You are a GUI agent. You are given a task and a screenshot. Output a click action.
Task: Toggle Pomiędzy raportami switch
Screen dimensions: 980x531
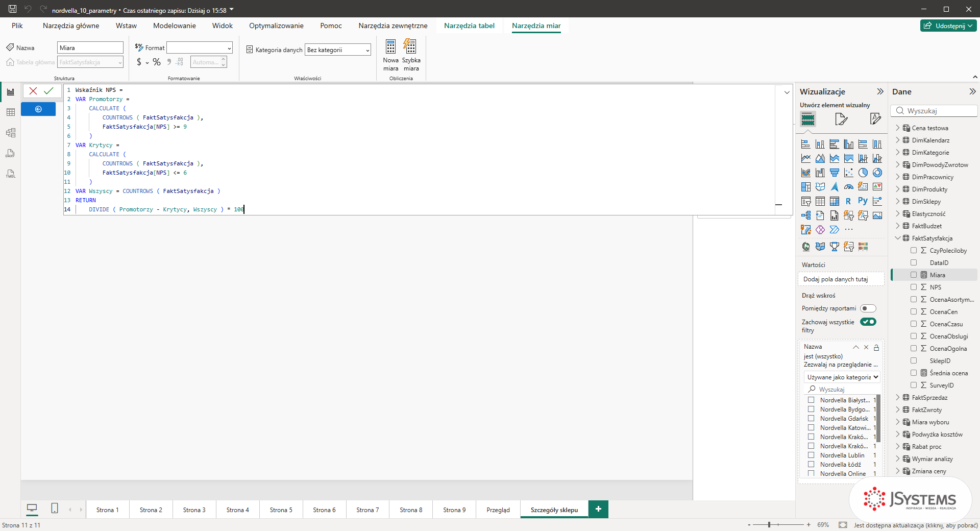coord(868,308)
